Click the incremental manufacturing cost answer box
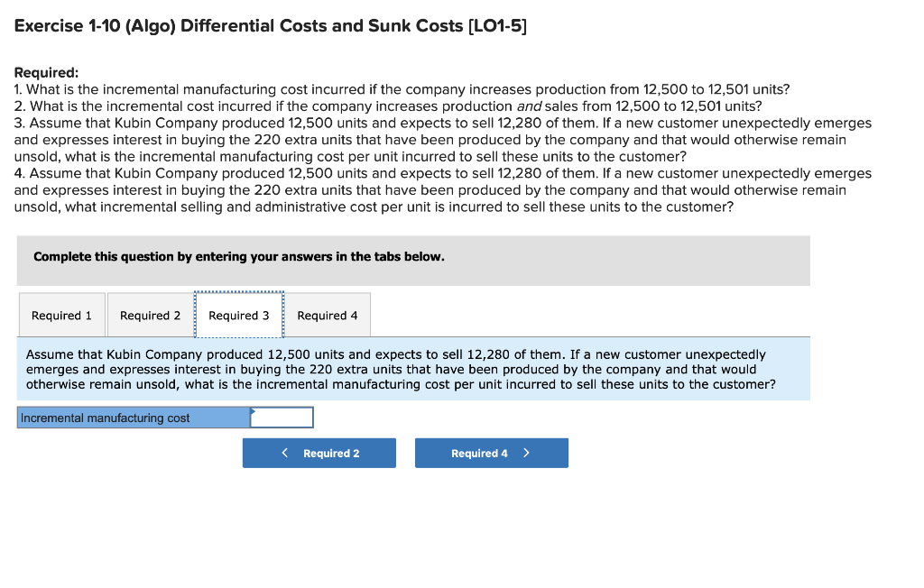This screenshot has height=588, width=924. pyautogui.click(x=282, y=417)
